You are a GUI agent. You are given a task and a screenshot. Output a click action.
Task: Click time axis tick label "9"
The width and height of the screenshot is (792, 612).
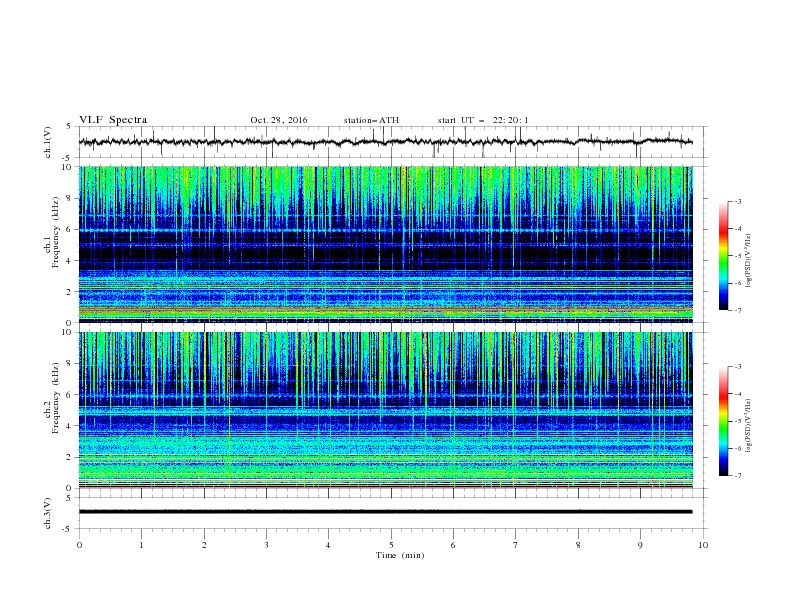pos(640,545)
